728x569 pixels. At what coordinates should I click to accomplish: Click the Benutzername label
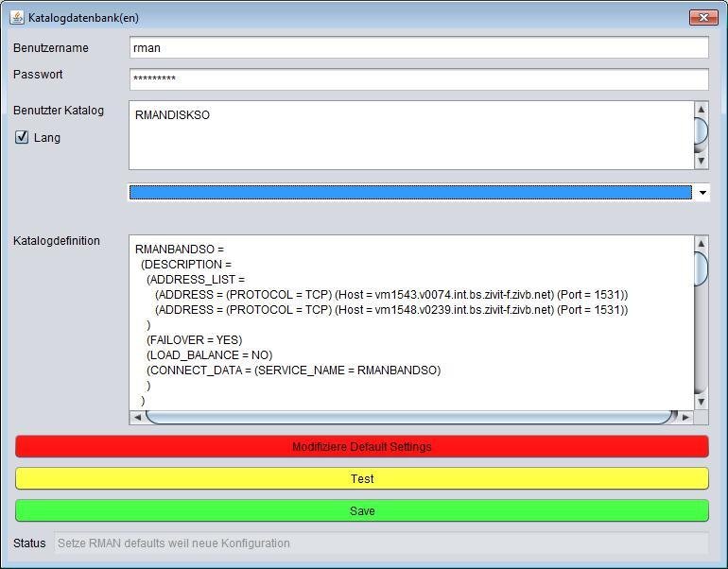pyautogui.click(x=51, y=48)
